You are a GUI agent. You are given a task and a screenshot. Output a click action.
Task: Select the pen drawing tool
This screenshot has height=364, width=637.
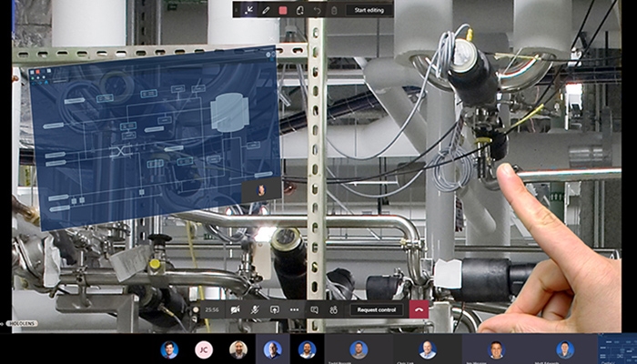coord(266,11)
